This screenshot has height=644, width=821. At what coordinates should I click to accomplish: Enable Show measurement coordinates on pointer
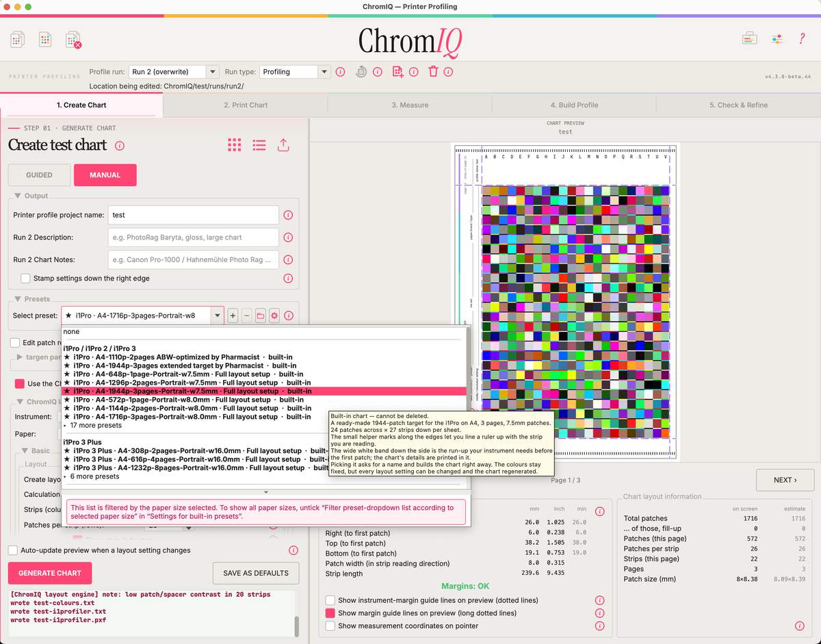coord(330,626)
